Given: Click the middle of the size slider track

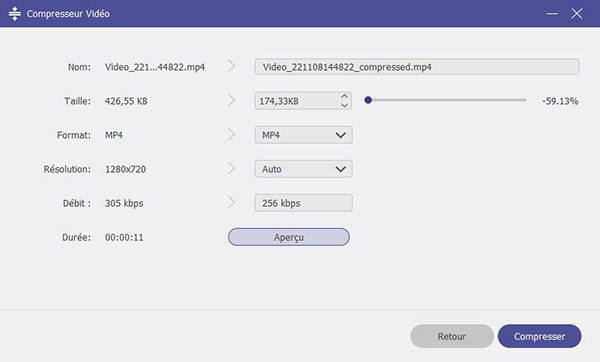Looking at the screenshot, I should click(x=447, y=100).
